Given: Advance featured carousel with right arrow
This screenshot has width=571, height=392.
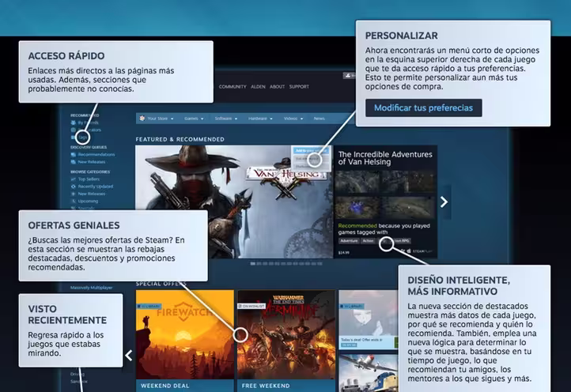Looking at the screenshot, I should click(x=444, y=202).
